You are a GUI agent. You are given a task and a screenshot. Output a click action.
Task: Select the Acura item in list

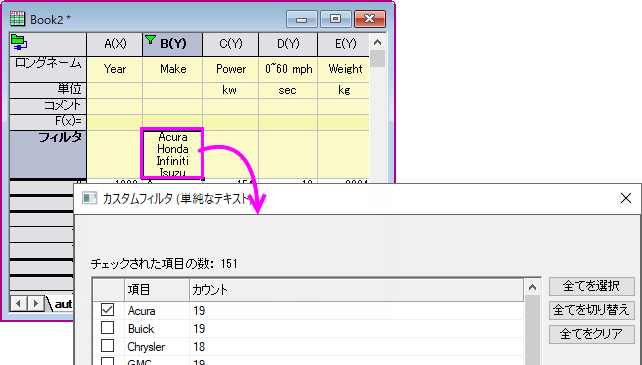click(x=141, y=311)
